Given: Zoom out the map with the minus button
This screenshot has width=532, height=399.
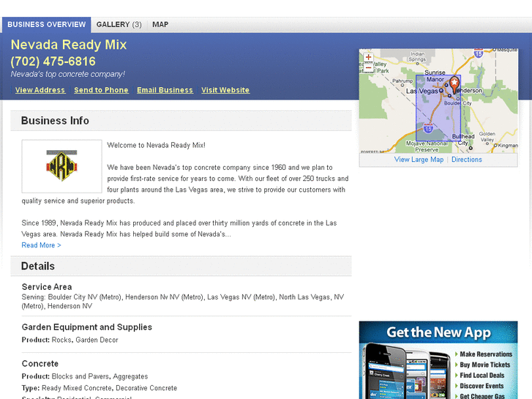Looking at the screenshot, I should tap(369, 67).
